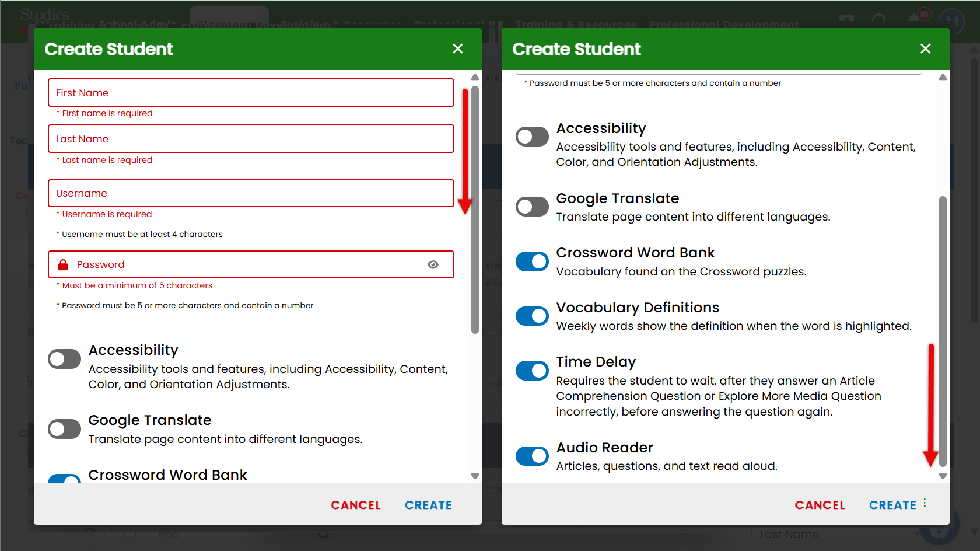
Task: Turn off the Audio Reader toggle
Action: click(x=531, y=456)
